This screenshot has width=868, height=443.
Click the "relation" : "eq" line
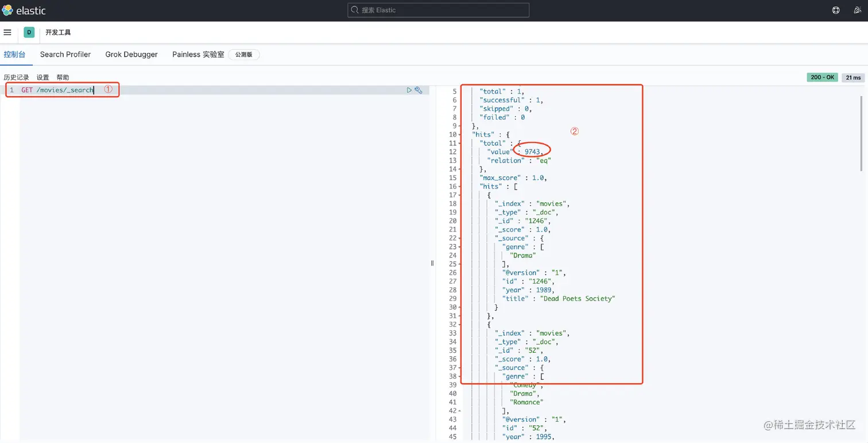point(519,160)
